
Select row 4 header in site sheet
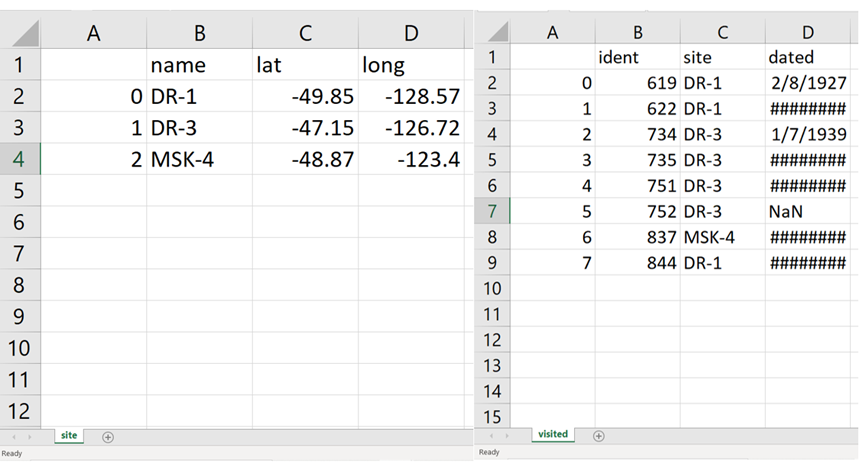[x=20, y=159]
